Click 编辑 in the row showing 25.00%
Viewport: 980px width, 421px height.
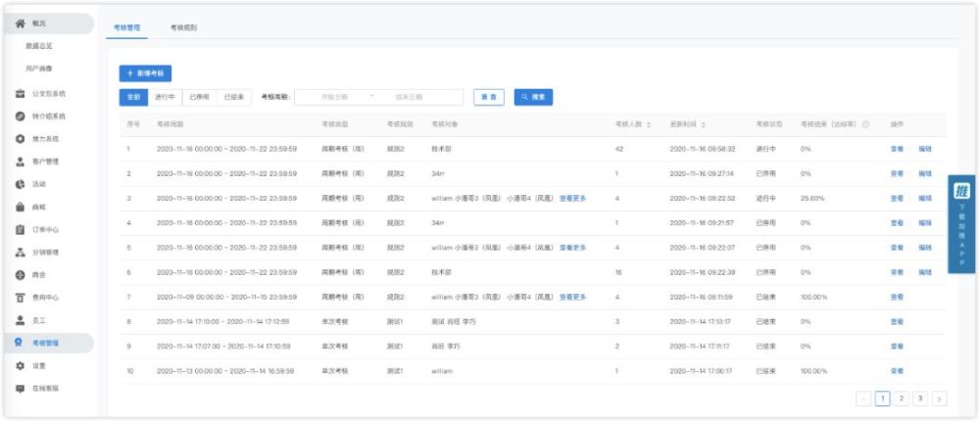(x=925, y=198)
